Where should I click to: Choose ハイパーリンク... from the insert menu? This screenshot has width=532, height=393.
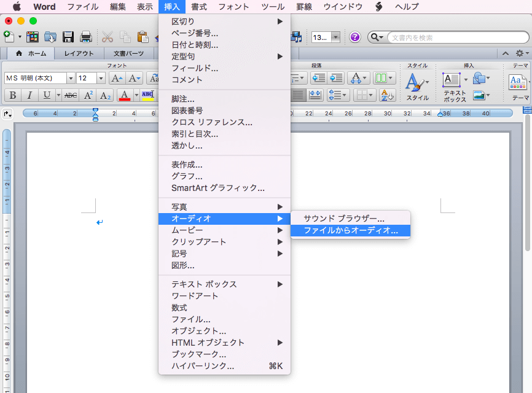[224, 366]
